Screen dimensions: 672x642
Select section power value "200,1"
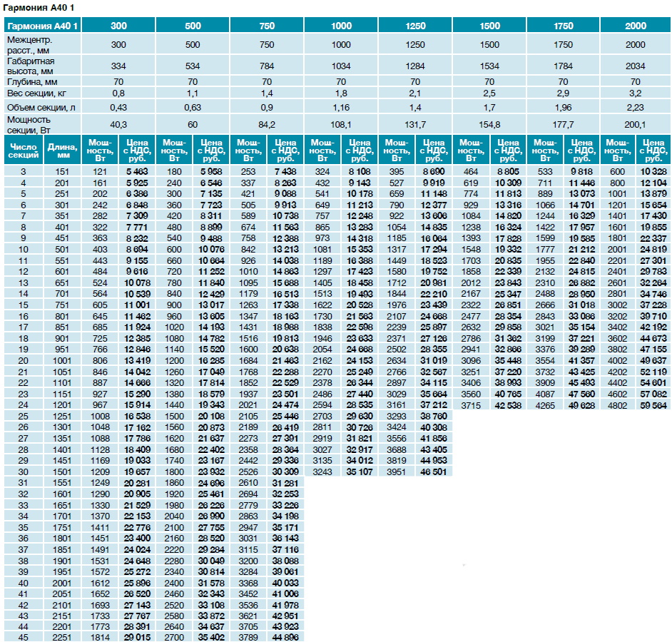point(636,125)
